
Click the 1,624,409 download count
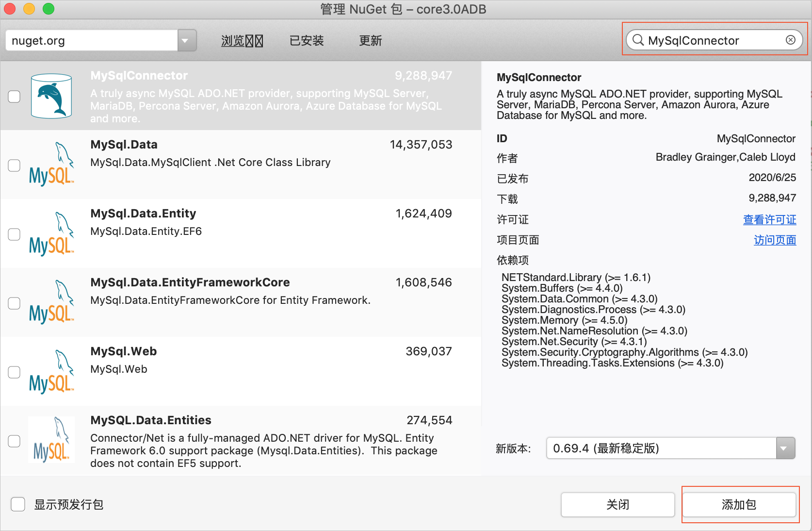[x=424, y=214]
